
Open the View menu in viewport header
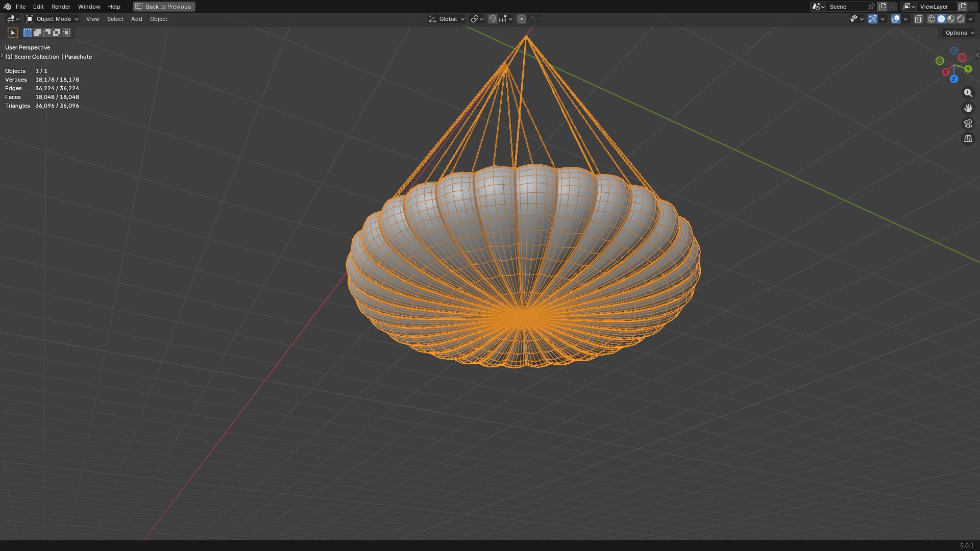[93, 19]
